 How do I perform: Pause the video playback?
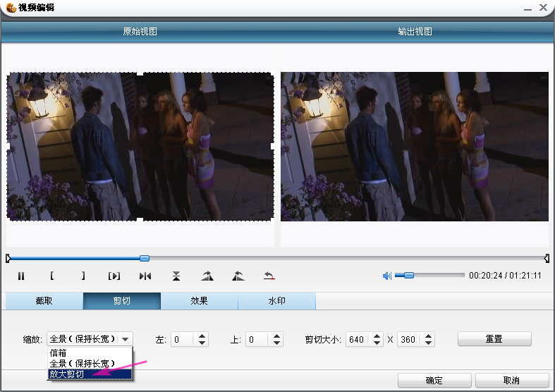pyautogui.click(x=21, y=276)
